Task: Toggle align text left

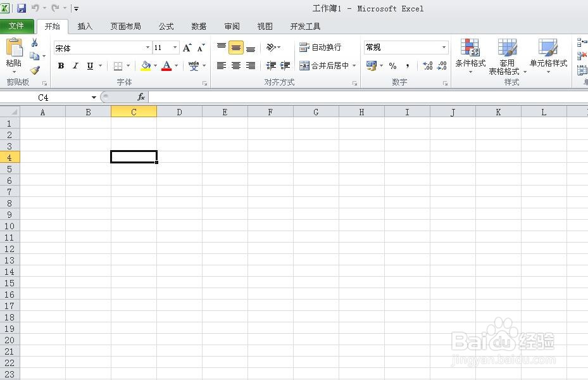Action: [222, 66]
